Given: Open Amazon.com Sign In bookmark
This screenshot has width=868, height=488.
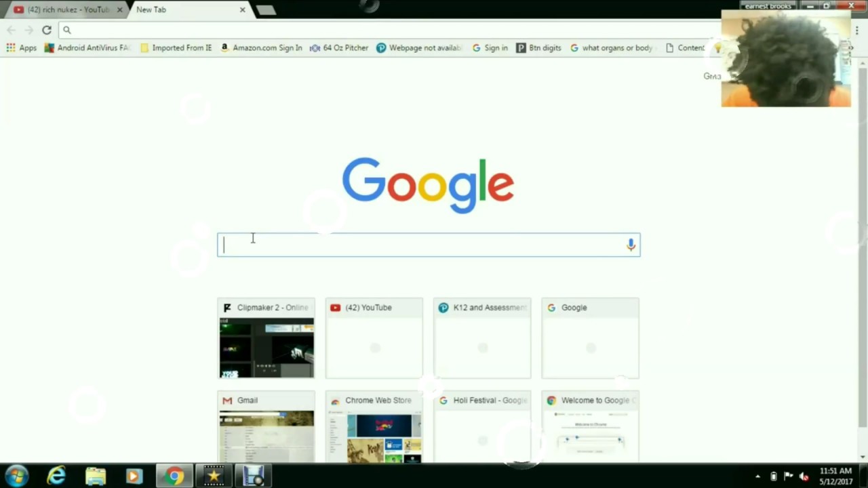Looking at the screenshot, I should (x=261, y=47).
